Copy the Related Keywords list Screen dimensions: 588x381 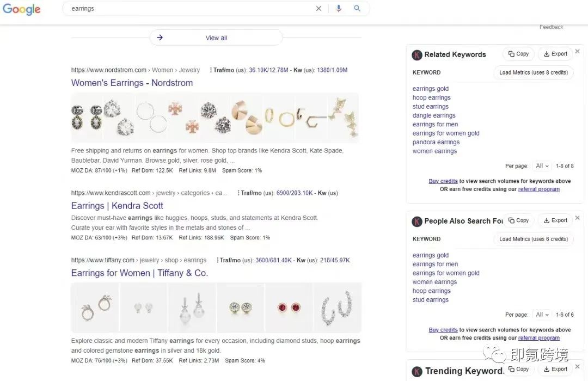click(x=519, y=54)
